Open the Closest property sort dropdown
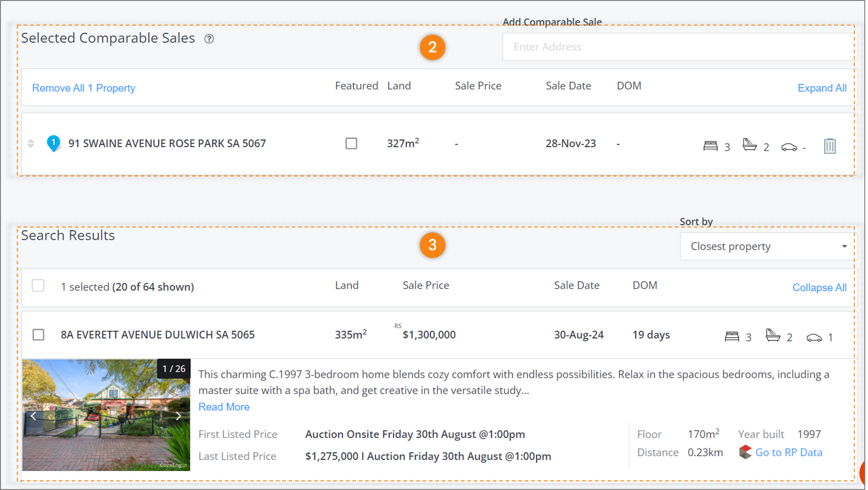 (769, 247)
